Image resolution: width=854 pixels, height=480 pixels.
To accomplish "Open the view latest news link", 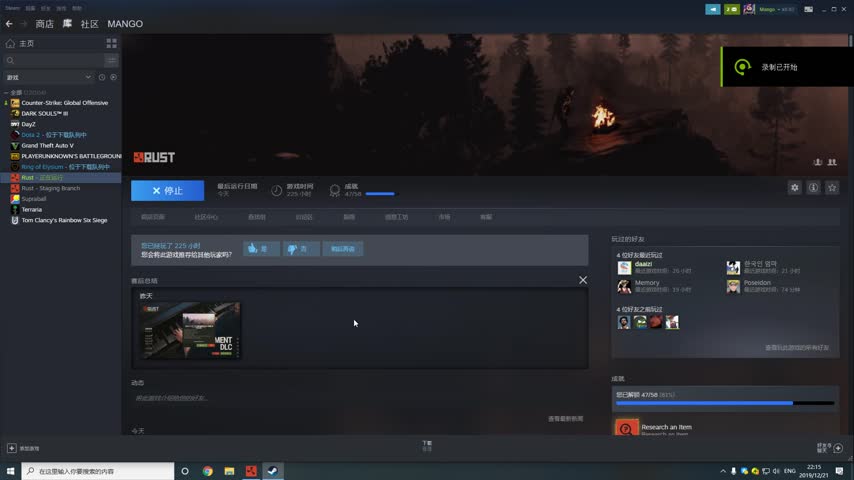I will pos(565,418).
